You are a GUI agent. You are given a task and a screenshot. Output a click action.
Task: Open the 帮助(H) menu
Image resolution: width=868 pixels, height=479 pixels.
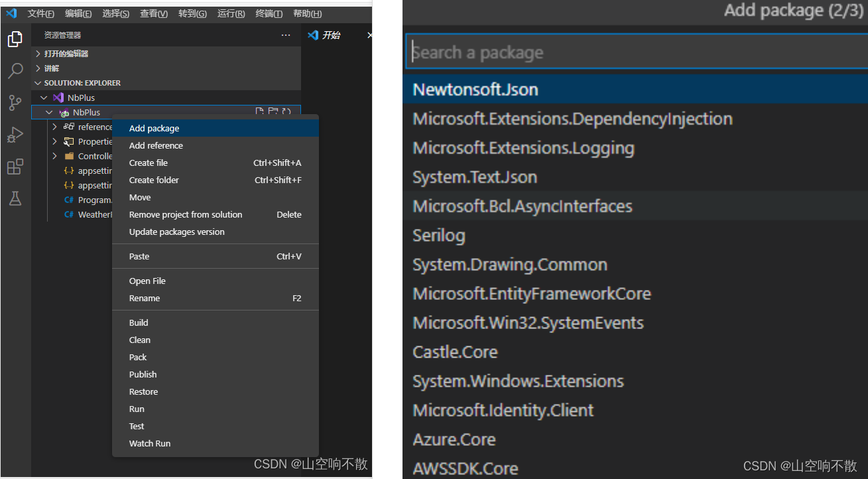(308, 14)
